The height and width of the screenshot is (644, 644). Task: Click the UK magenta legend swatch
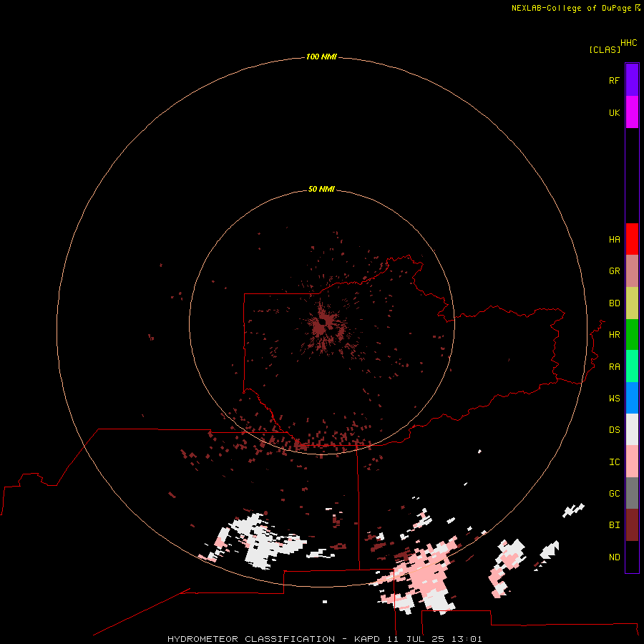click(632, 112)
